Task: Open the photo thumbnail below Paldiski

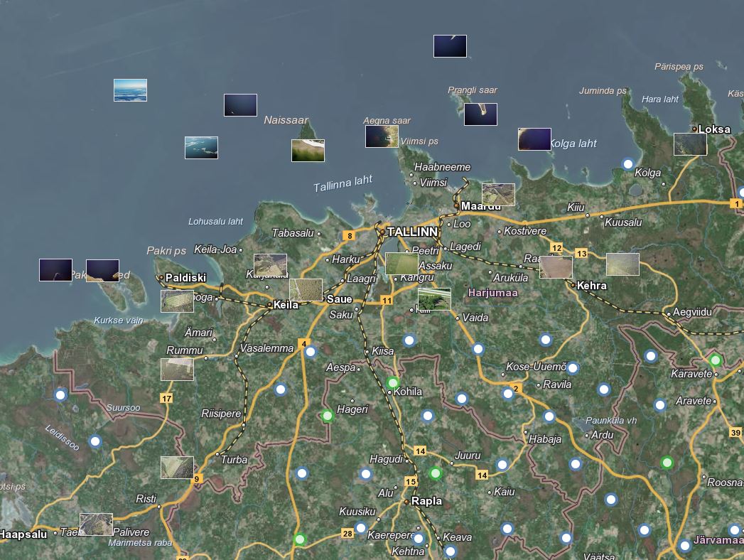Action: click(x=178, y=301)
